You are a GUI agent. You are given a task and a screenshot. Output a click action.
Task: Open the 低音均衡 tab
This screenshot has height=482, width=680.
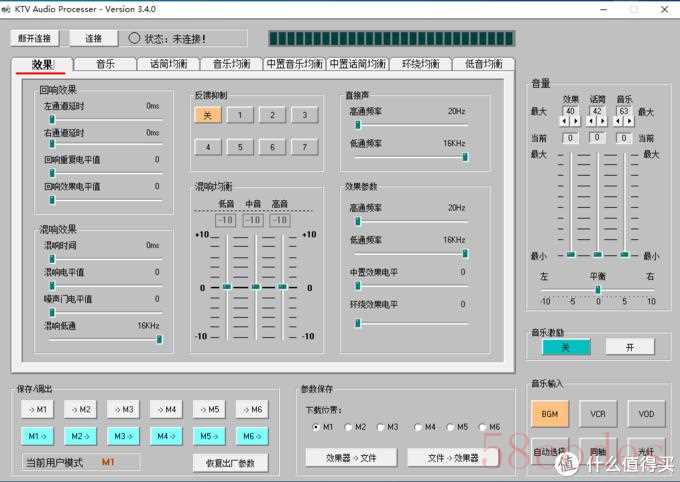(x=484, y=64)
